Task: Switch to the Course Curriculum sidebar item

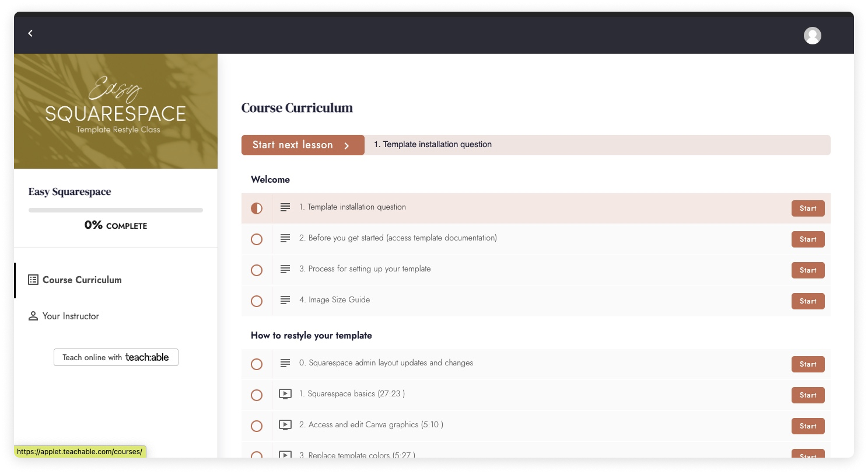Action: tap(82, 280)
